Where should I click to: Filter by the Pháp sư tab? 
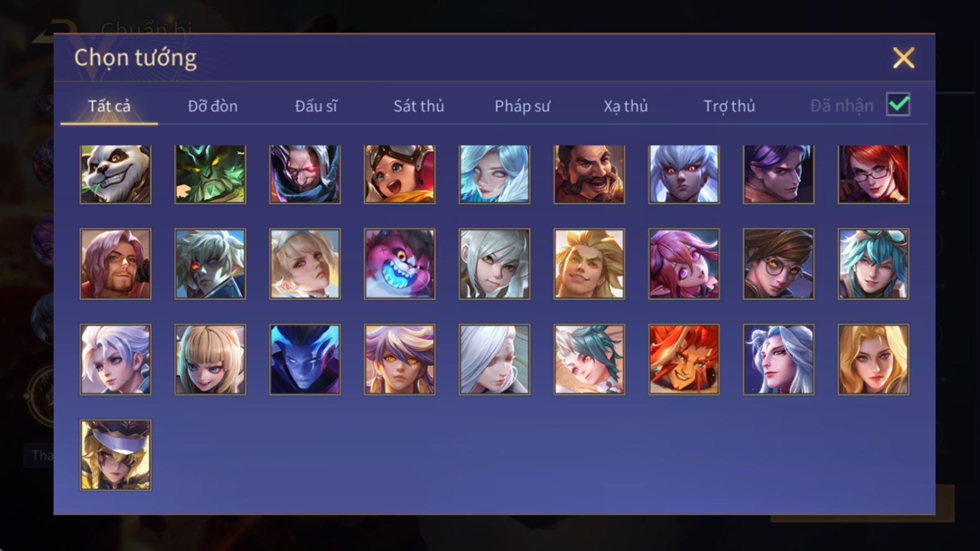522,106
